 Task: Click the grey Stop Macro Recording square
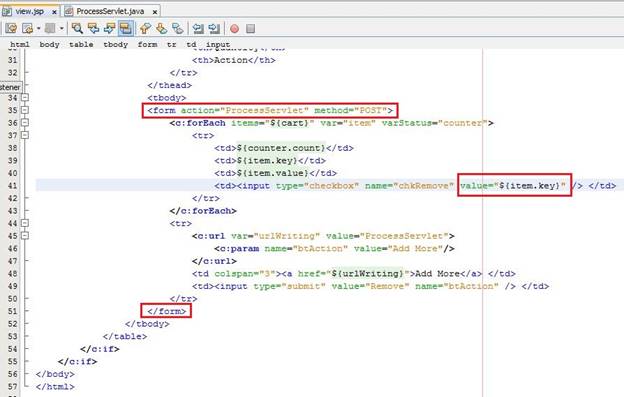(x=250, y=29)
